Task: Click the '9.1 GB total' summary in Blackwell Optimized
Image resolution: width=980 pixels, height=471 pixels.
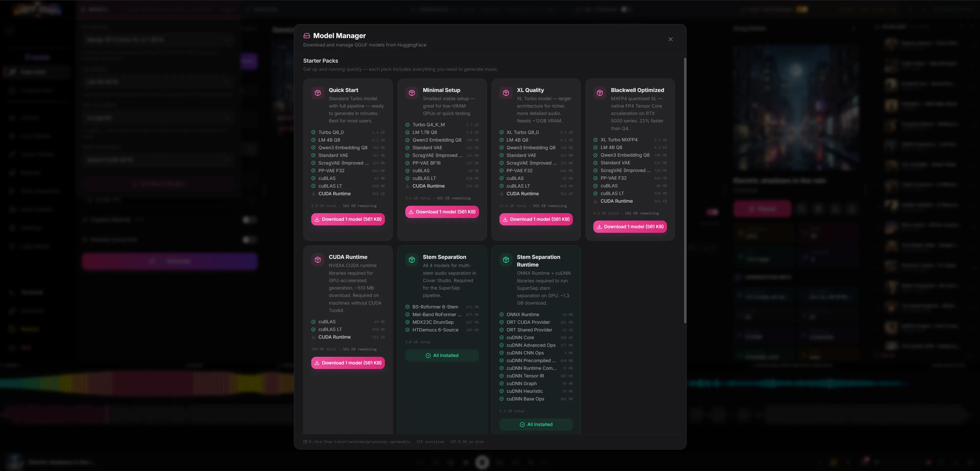Action: click(x=606, y=213)
